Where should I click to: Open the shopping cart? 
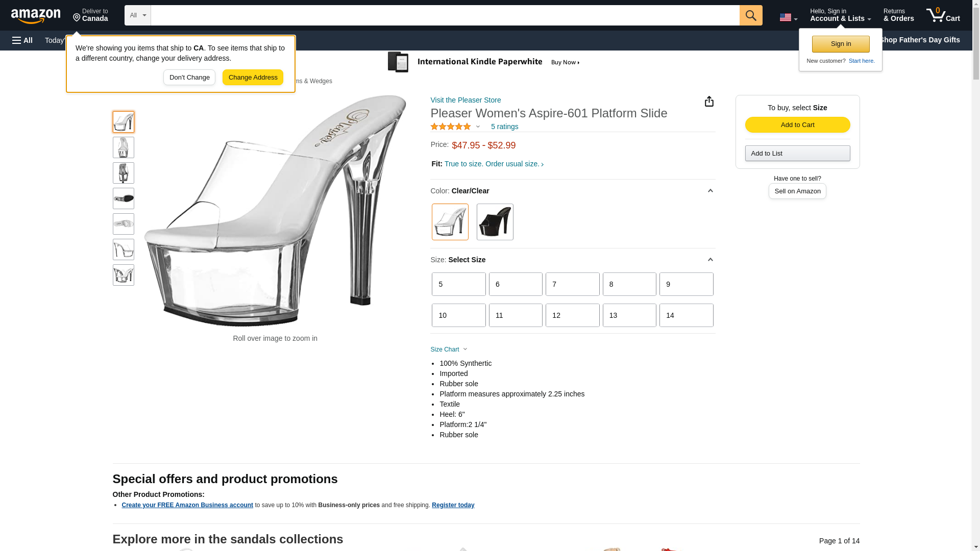point(943,15)
